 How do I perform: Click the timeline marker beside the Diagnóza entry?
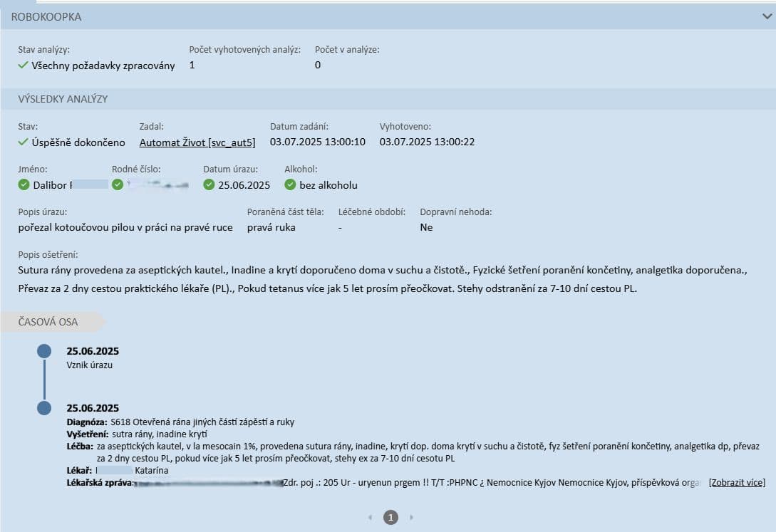pos(44,408)
